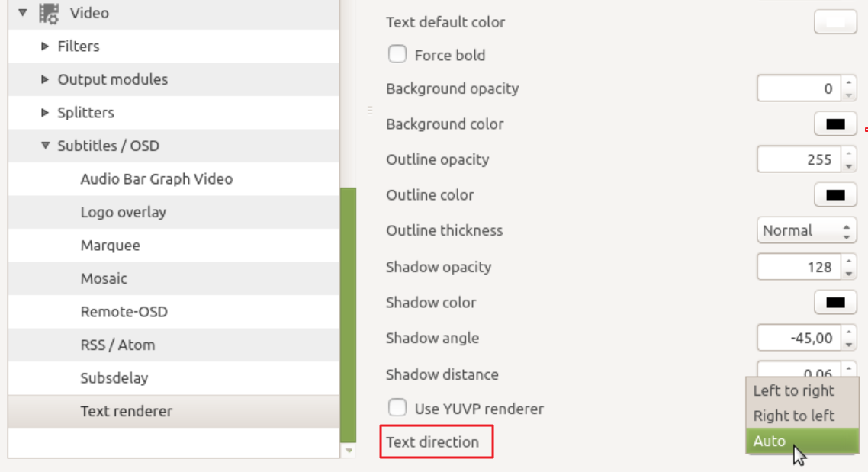868x472 pixels.
Task: Click the Outline opacity value field
Action: coord(799,159)
